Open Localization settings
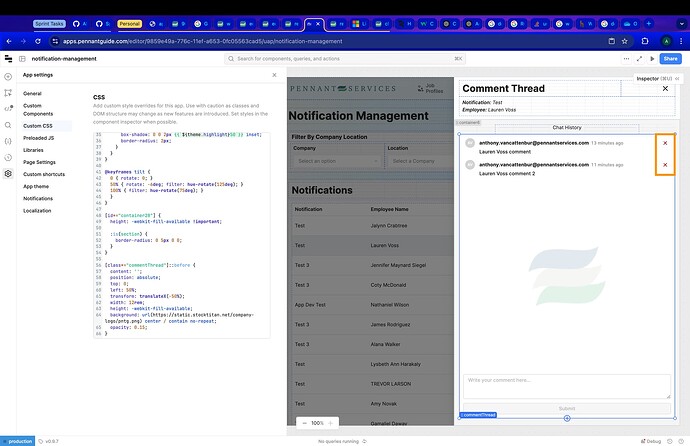The image size is (690, 446). coord(37,211)
